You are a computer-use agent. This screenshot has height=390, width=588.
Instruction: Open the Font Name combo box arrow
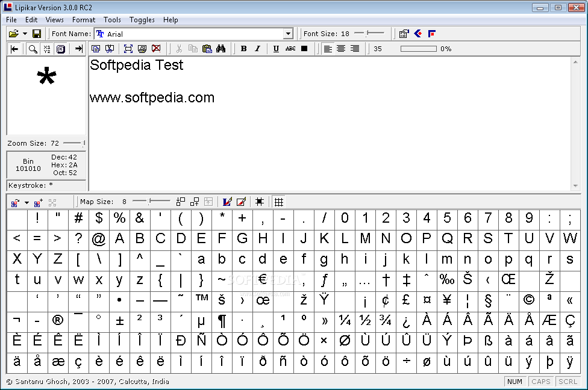pyautogui.click(x=288, y=34)
